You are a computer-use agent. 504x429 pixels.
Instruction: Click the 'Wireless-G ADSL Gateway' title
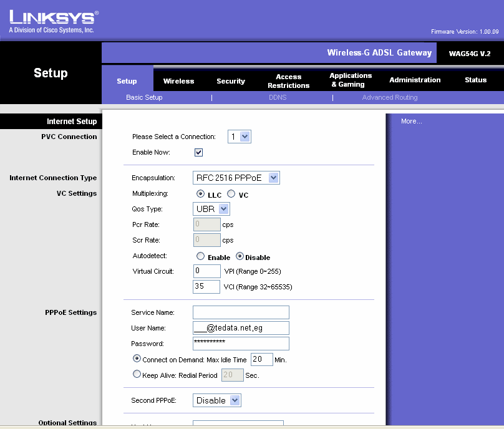coord(379,52)
